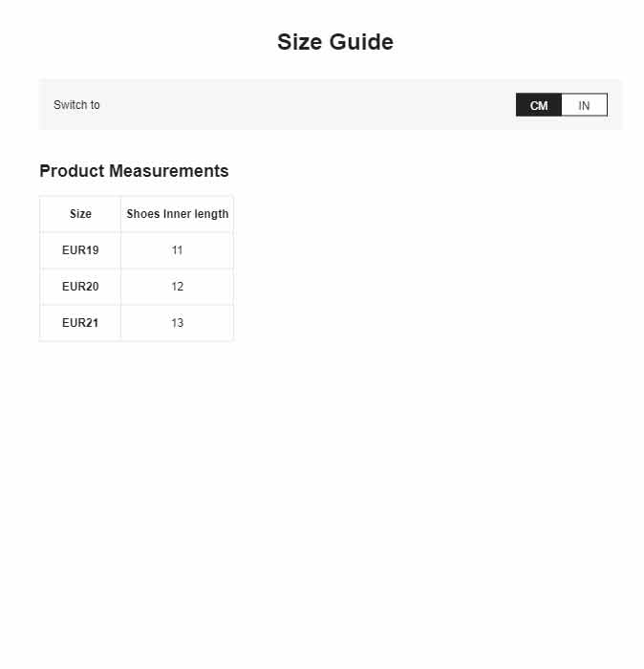Image resolution: width=644 pixels, height=669 pixels.
Task: Select the CM unit toggle
Action: click(539, 105)
